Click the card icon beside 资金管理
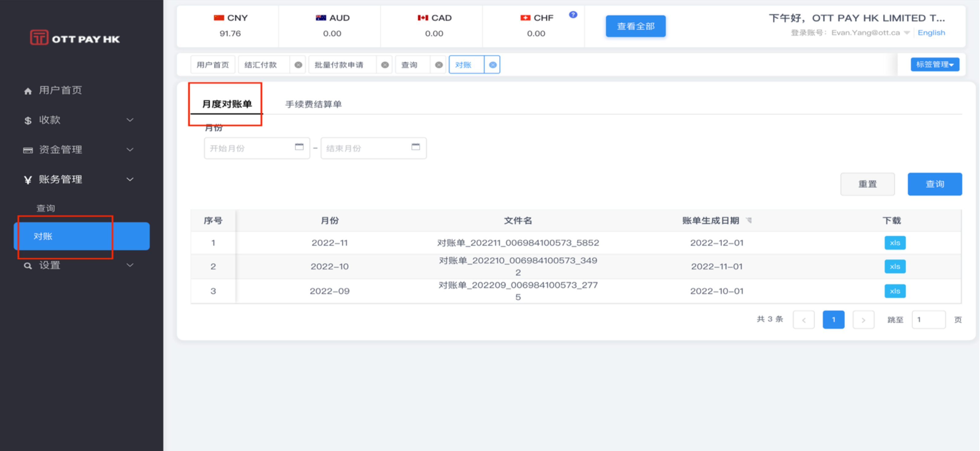The width and height of the screenshot is (980, 451). (28, 150)
